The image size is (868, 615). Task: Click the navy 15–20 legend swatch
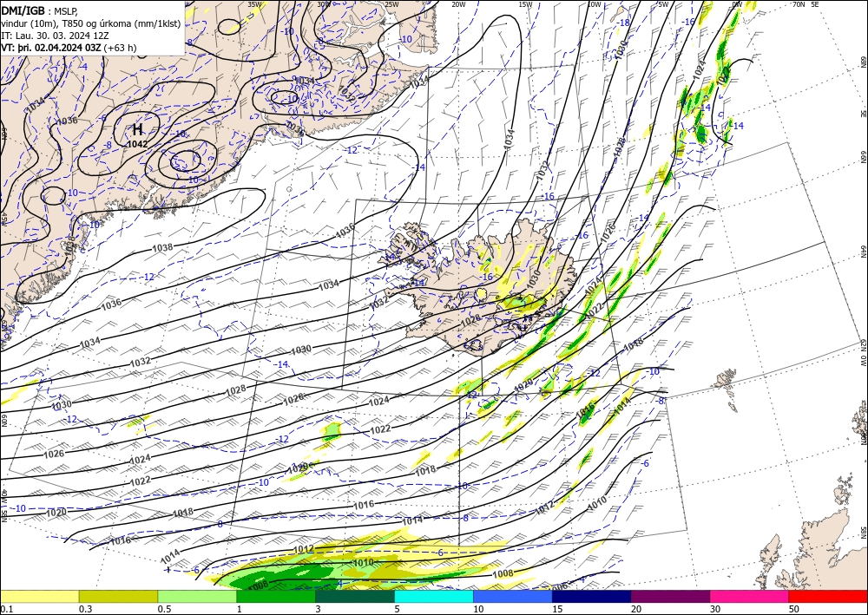point(592,596)
